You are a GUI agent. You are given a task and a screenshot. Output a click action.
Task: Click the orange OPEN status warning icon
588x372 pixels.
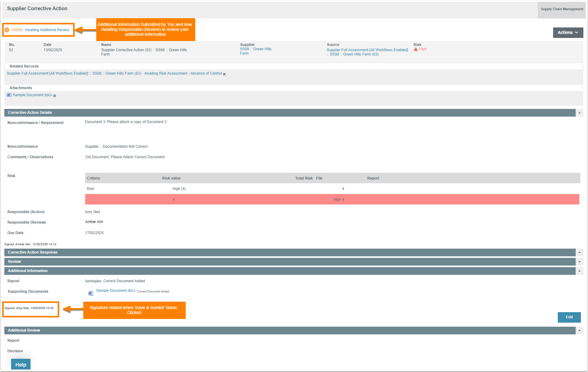(x=7, y=30)
